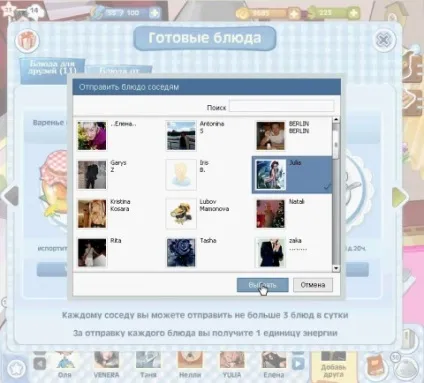Click the Поиск search field
424x383 pixels.
(281, 107)
